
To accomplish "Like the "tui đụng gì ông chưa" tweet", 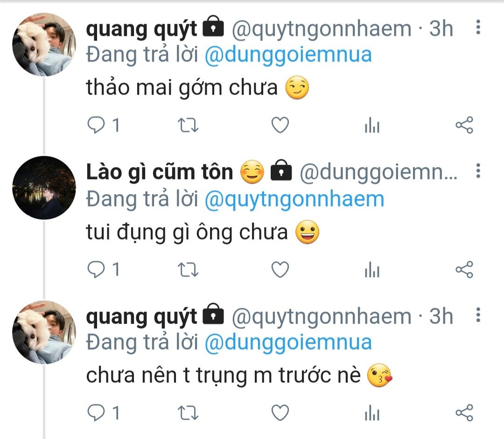I will (280, 270).
